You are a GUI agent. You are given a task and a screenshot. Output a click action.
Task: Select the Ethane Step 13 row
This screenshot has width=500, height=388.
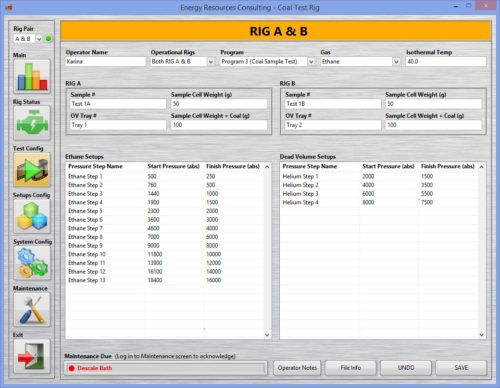click(x=165, y=280)
